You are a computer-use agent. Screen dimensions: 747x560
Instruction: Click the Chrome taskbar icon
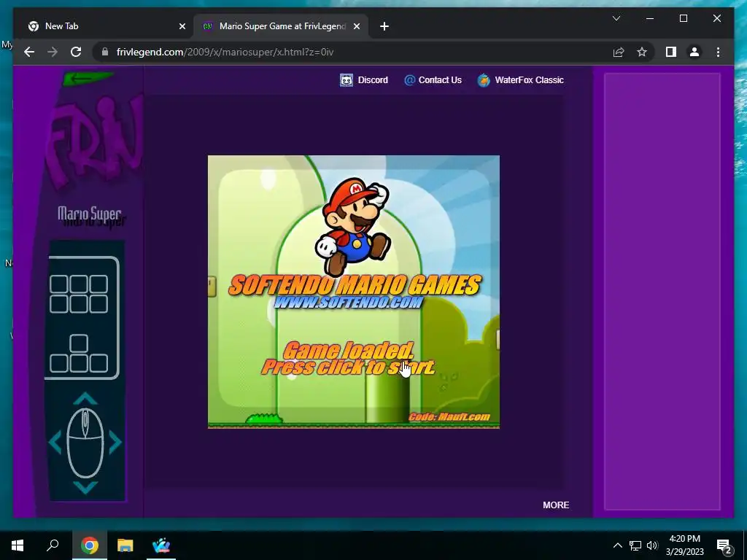[89, 545]
